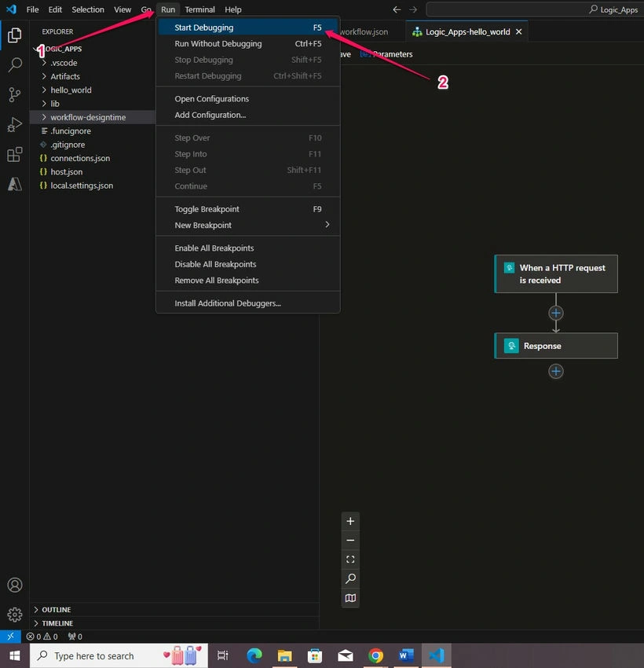Select the Response action card
This screenshot has height=668, width=644.
pyautogui.click(x=555, y=346)
